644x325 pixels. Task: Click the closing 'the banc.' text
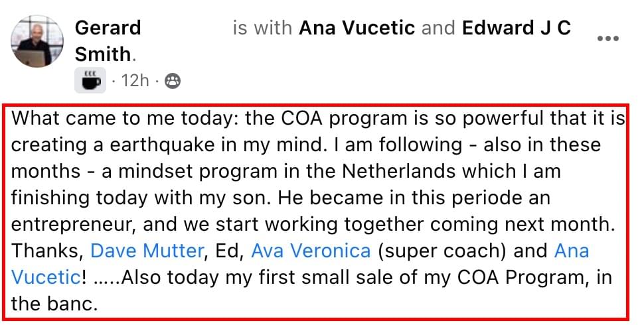pyautogui.click(x=54, y=304)
